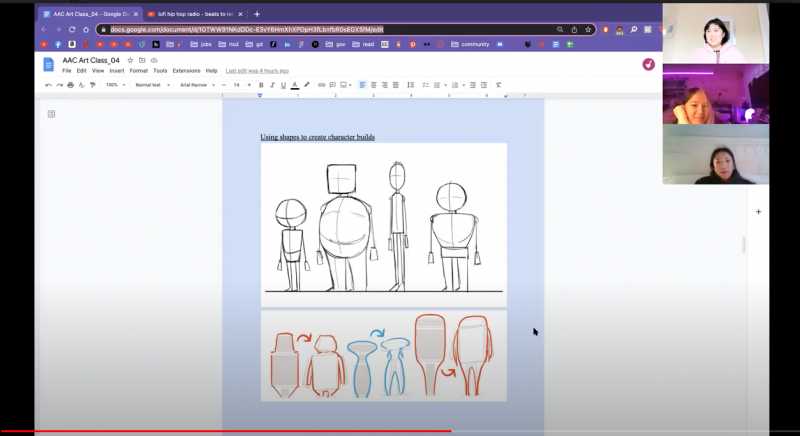Click the 'Last edit was 4 hours ago' link
Viewport: 800px width, 436px height.
[257, 71]
